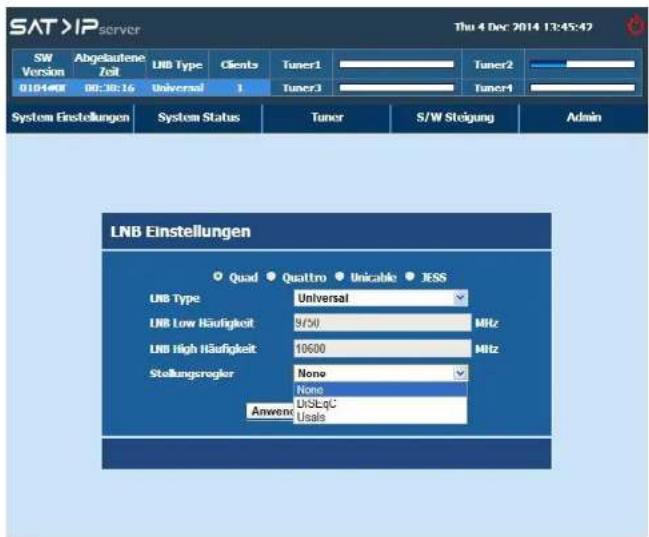649x537 pixels.
Task: Click the Tuner4 label in status table
Action: 493,88
